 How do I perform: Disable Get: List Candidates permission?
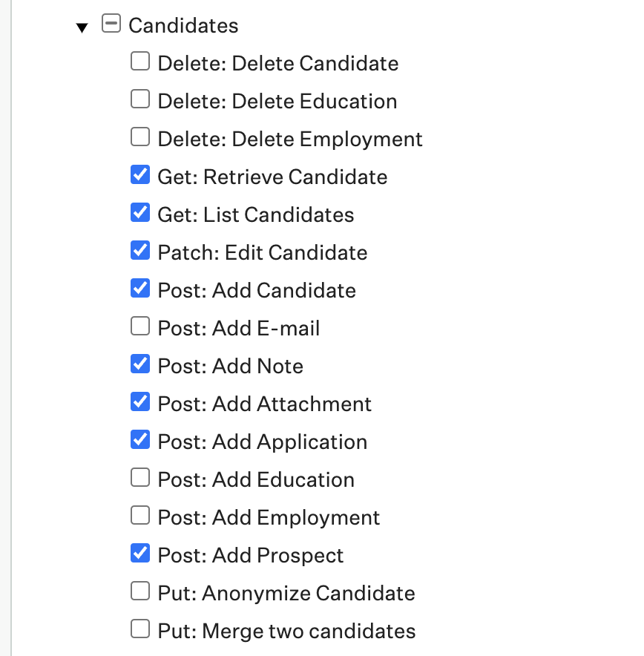(139, 213)
